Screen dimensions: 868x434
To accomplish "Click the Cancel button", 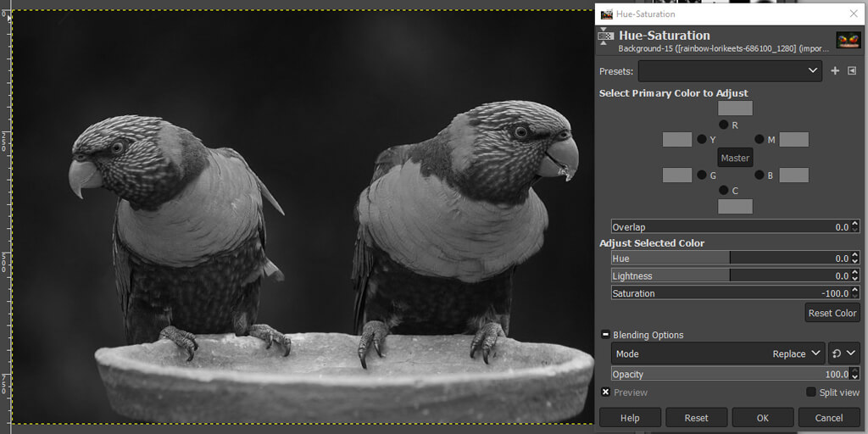I will [828, 417].
